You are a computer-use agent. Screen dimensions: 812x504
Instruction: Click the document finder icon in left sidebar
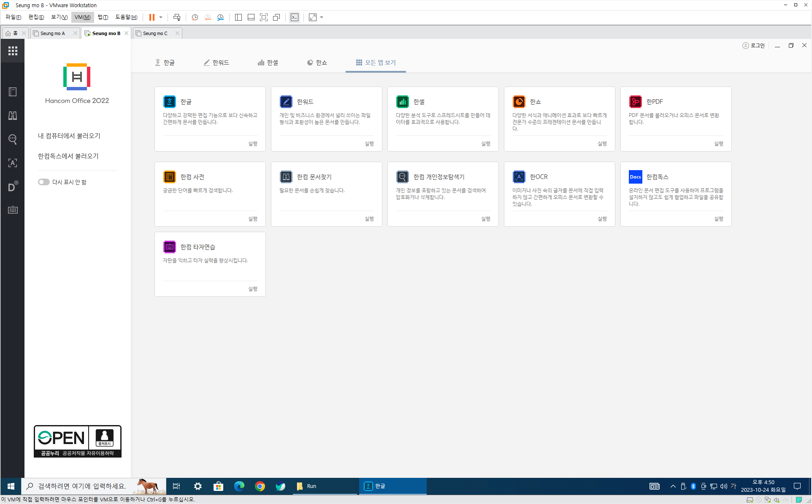(x=13, y=116)
